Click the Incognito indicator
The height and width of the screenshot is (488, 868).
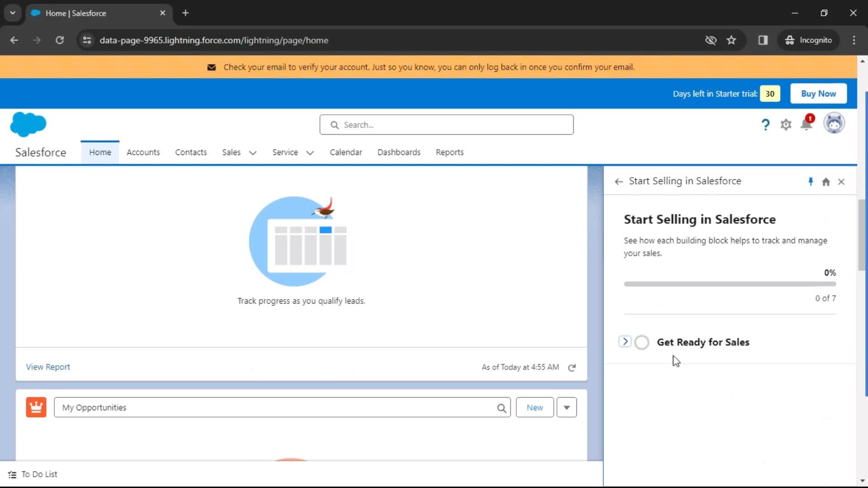coord(809,40)
